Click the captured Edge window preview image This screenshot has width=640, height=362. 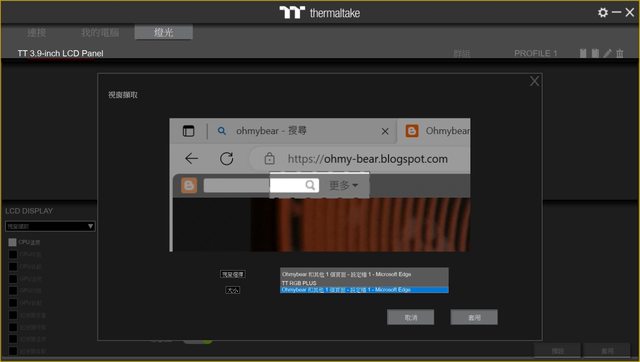tap(320, 185)
